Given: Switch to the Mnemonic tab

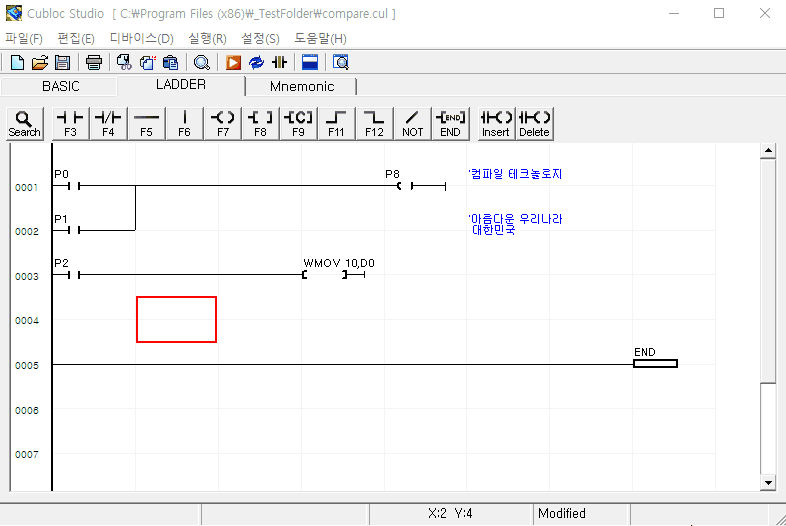Looking at the screenshot, I should pos(302,86).
